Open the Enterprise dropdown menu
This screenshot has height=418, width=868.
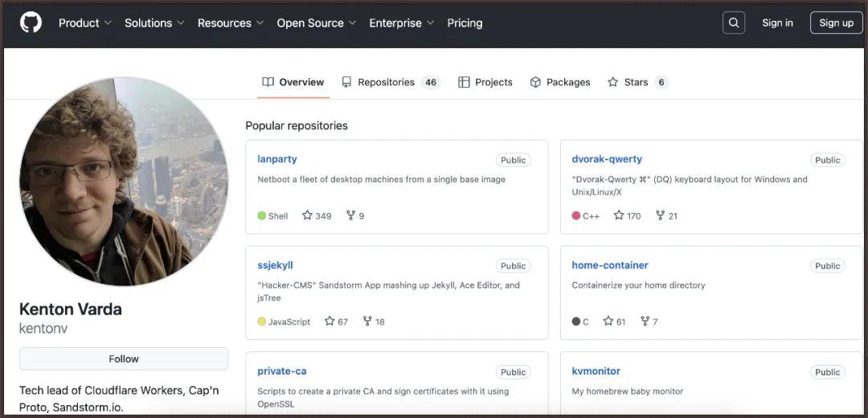click(x=401, y=23)
